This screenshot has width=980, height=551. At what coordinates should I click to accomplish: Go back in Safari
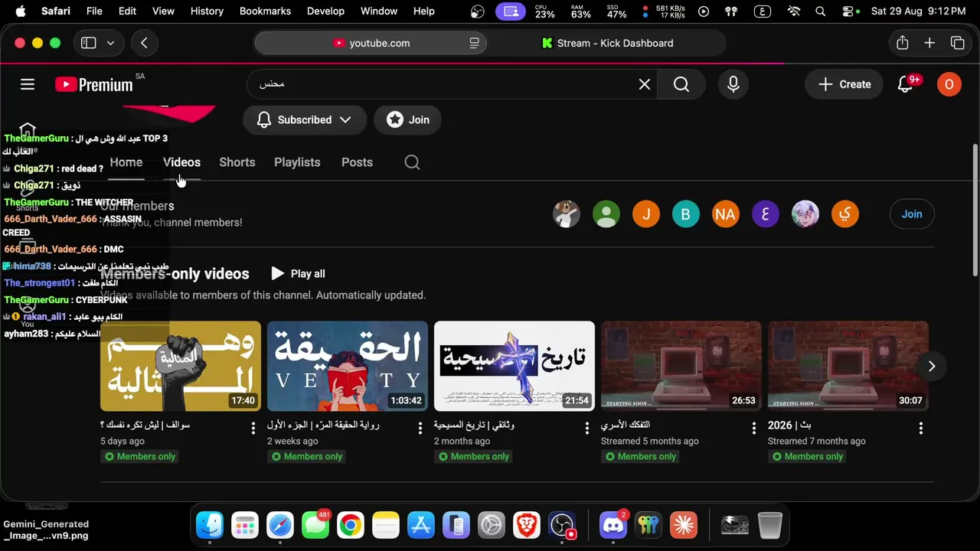[x=144, y=43]
